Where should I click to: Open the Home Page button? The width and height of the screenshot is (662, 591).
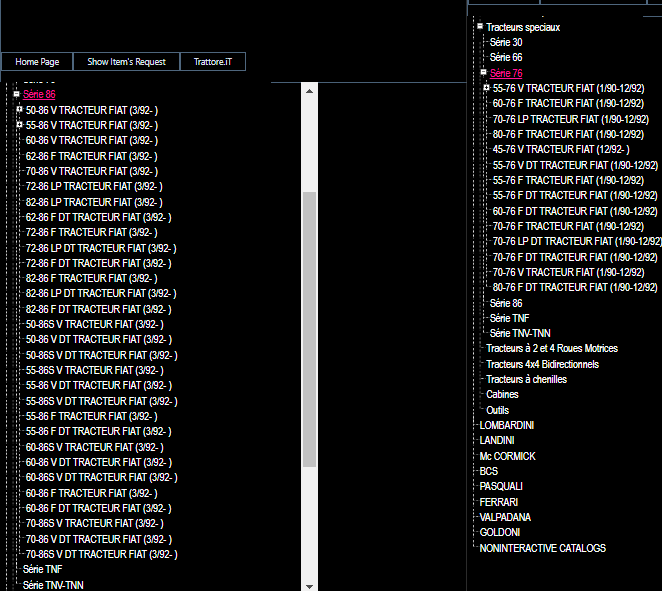[x=37, y=62]
